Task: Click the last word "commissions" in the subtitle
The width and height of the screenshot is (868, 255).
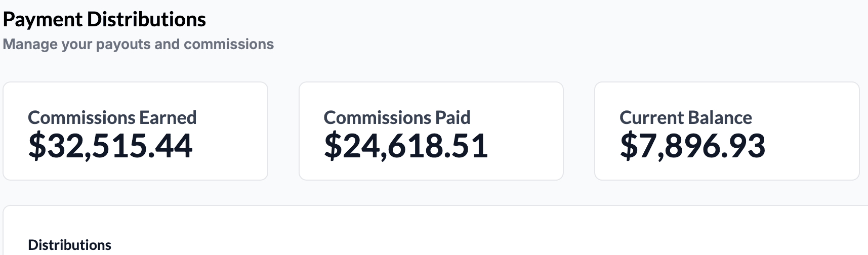Action: (229, 45)
